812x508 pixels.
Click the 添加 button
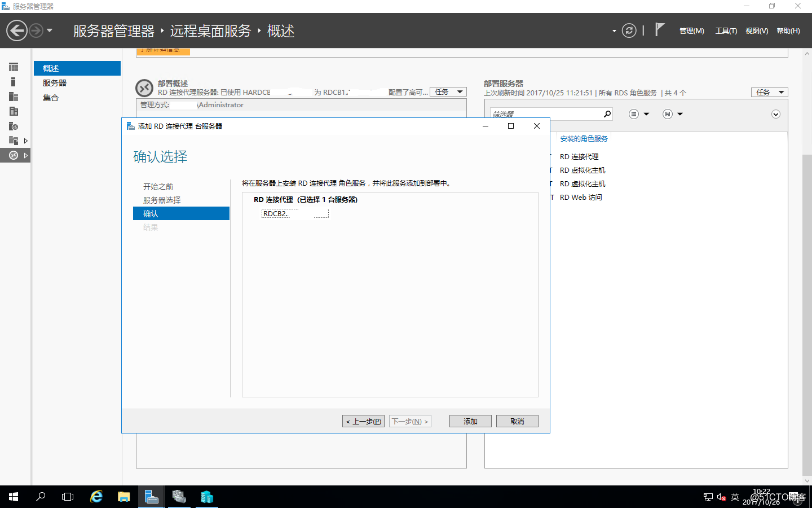470,421
